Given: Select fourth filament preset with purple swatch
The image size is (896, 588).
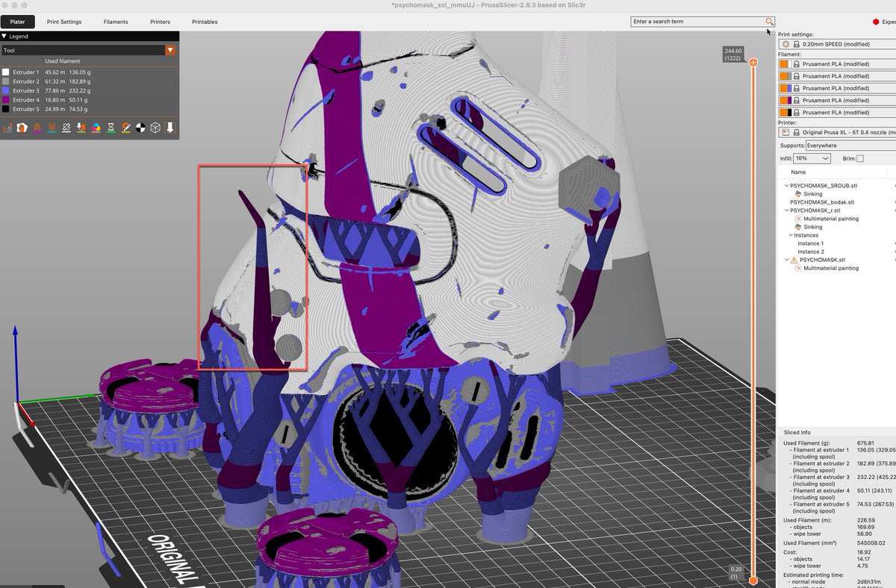Looking at the screenshot, I should pyautogui.click(x=836, y=100).
